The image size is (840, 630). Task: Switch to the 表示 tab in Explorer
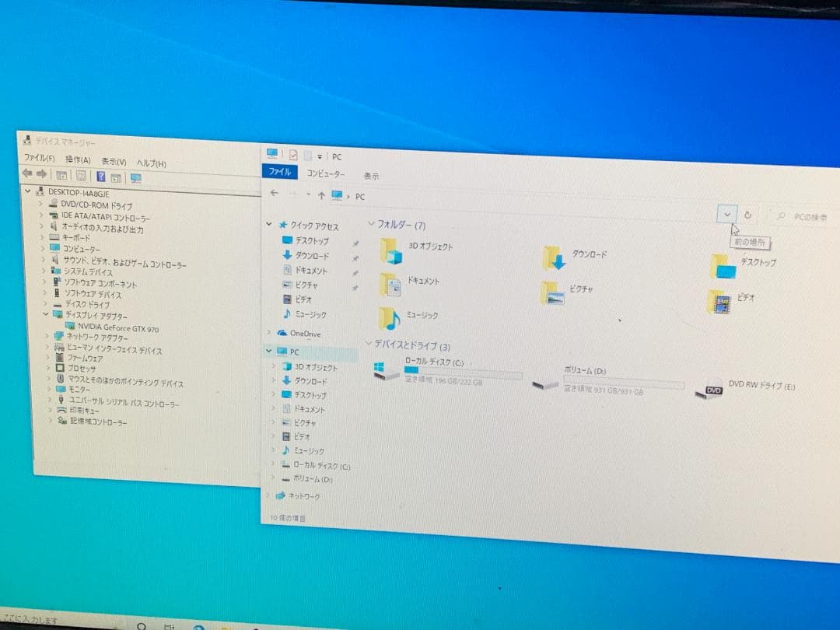pos(370,175)
